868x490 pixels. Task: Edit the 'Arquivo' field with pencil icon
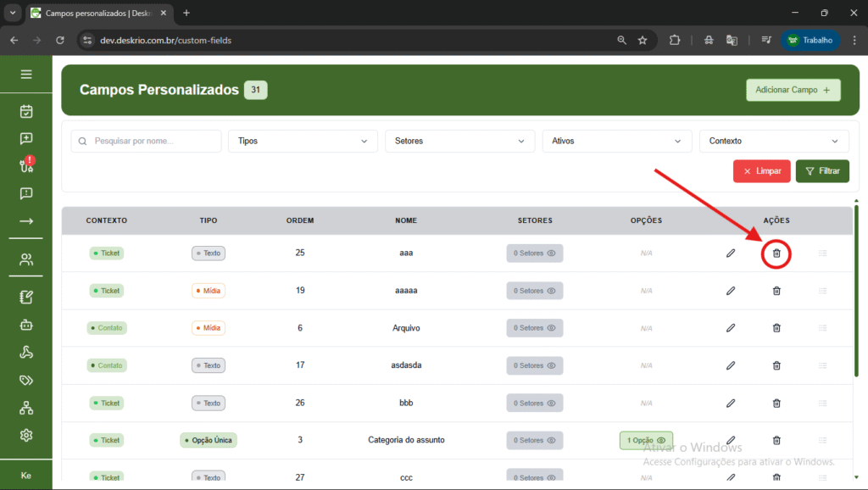pos(731,328)
